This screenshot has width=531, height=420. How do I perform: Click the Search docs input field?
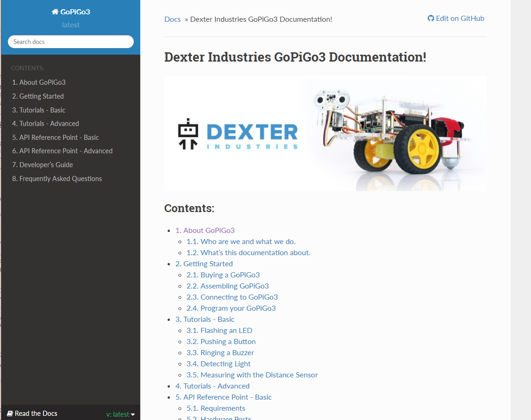tap(71, 42)
